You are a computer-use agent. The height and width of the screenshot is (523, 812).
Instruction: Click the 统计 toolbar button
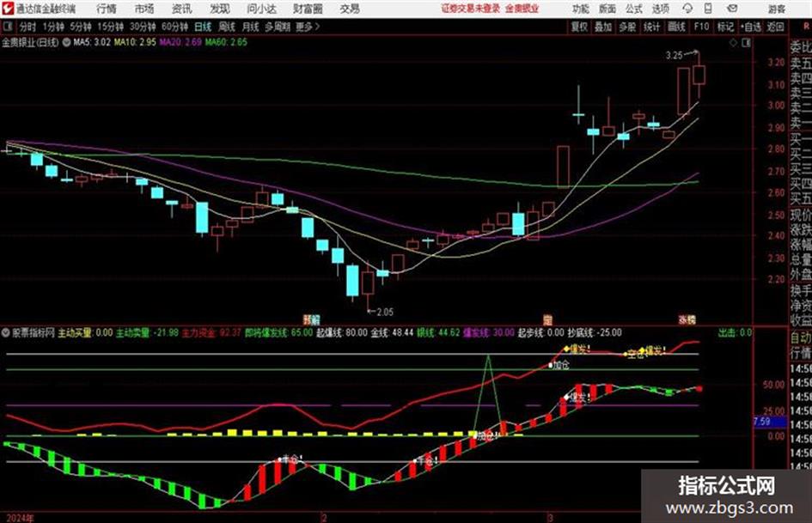tap(651, 27)
